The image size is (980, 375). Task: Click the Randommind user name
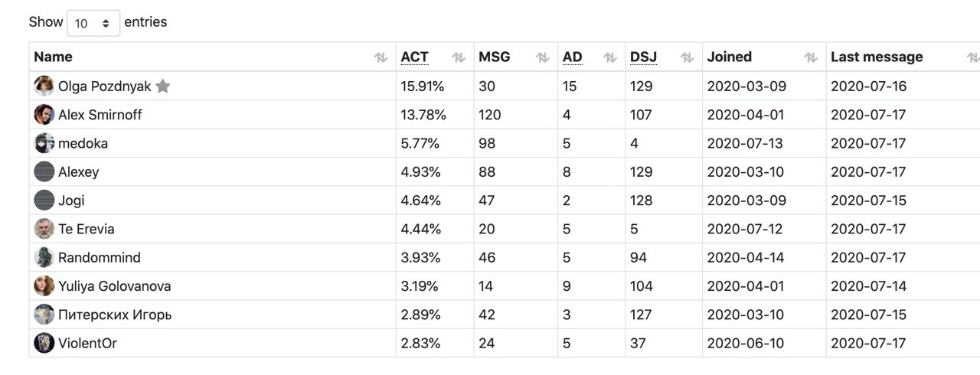100,257
